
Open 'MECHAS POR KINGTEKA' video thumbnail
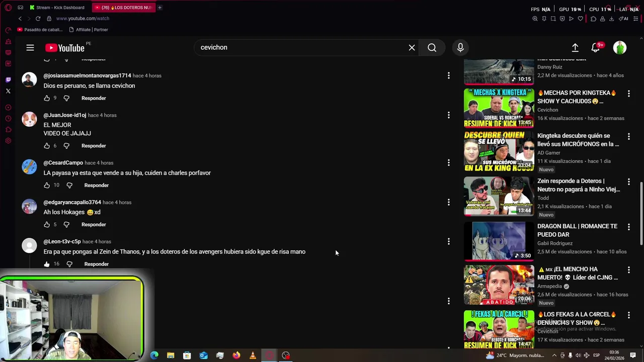coord(499,108)
